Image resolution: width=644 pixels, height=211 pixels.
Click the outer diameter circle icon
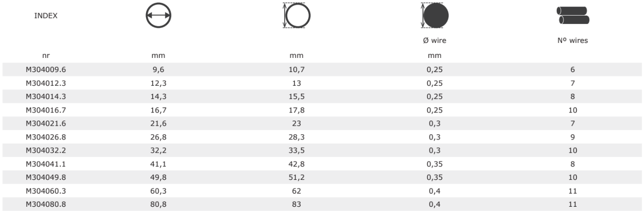(297, 16)
